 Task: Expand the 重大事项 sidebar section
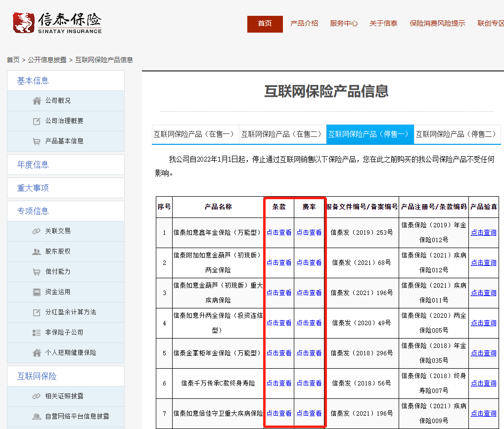[x=66, y=188]
